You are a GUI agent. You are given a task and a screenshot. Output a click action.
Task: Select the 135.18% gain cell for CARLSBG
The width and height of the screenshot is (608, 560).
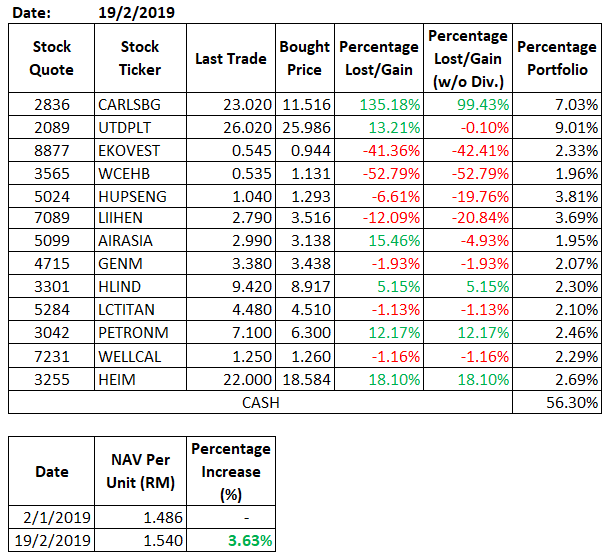(x=377, y=102)
